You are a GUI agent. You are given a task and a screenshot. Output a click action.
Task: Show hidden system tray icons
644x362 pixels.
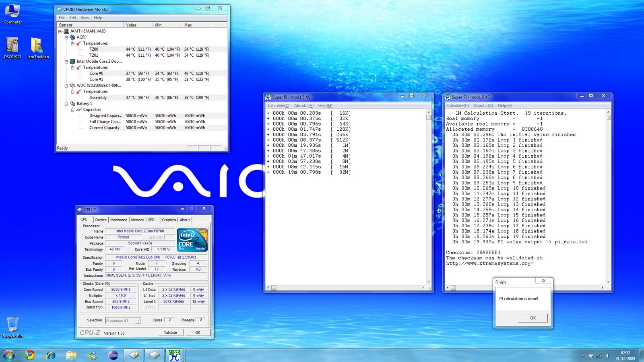click(582, 356)
